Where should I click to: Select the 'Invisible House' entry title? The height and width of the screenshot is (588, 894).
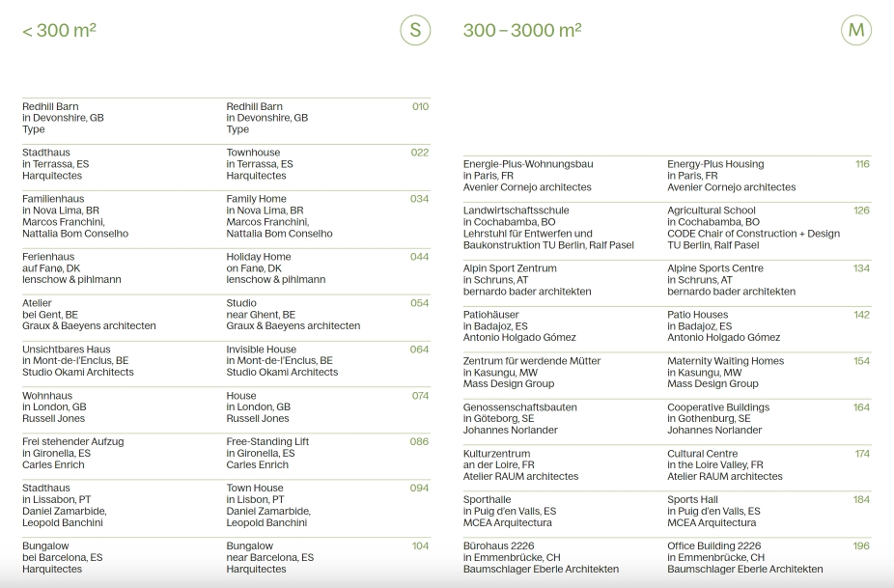coord(261,350)
